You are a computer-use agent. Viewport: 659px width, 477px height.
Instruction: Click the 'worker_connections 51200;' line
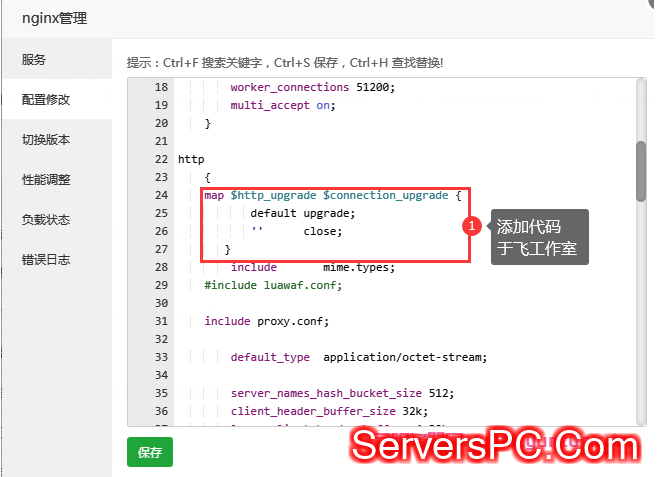tap(312, 87)
